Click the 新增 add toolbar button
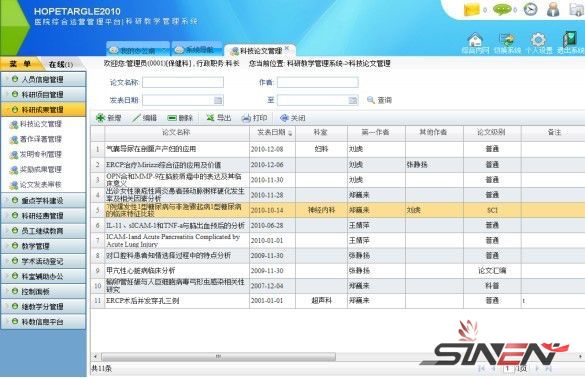 [109, 118]
